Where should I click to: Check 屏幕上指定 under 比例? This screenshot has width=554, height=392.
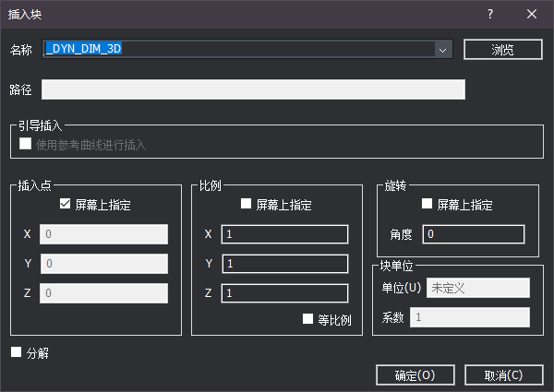(246, 205)
